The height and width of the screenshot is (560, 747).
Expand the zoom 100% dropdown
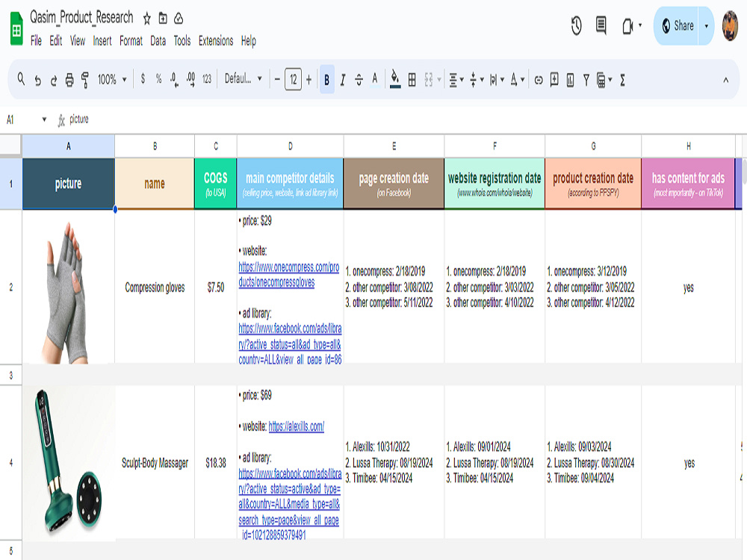pyautogui.click(x=112, y=80)
